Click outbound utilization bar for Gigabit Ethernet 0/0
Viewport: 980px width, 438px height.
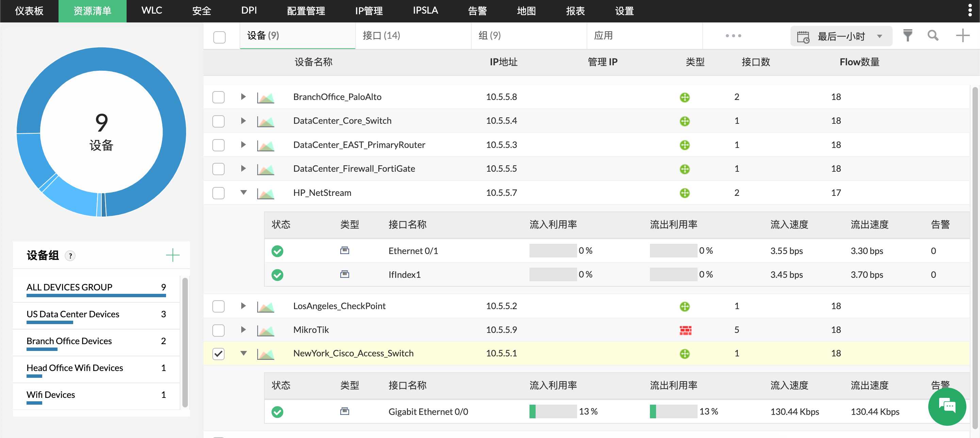click(x=673, y=411)
